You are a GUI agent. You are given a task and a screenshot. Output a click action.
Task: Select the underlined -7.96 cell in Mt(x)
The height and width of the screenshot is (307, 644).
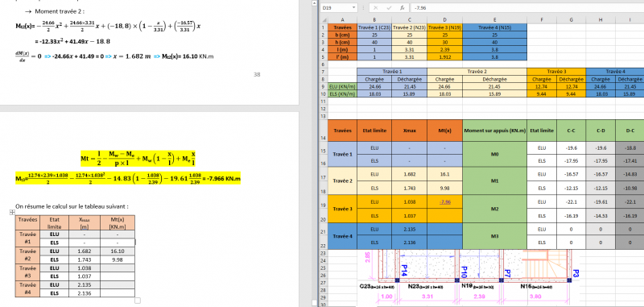pyautogui.click(x=445, y=201)
